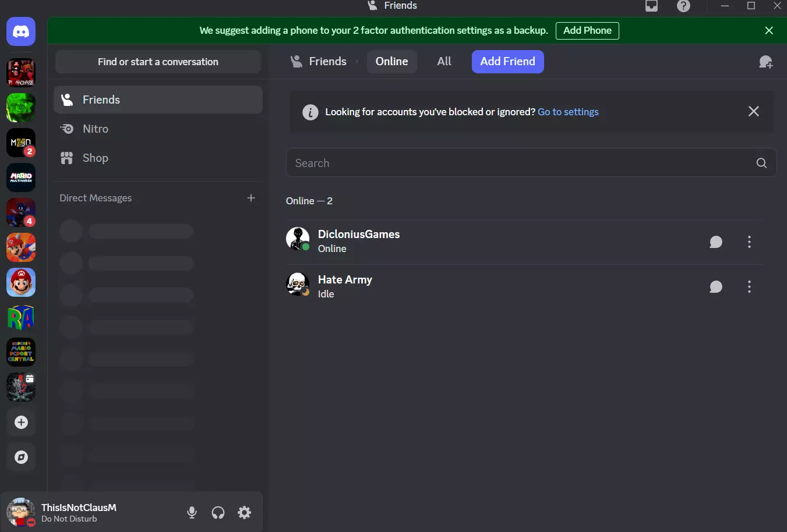Viewport: 787px width, 532px height.
Task: Open the Mario face portrait server icon
Action: coord(21,282)
